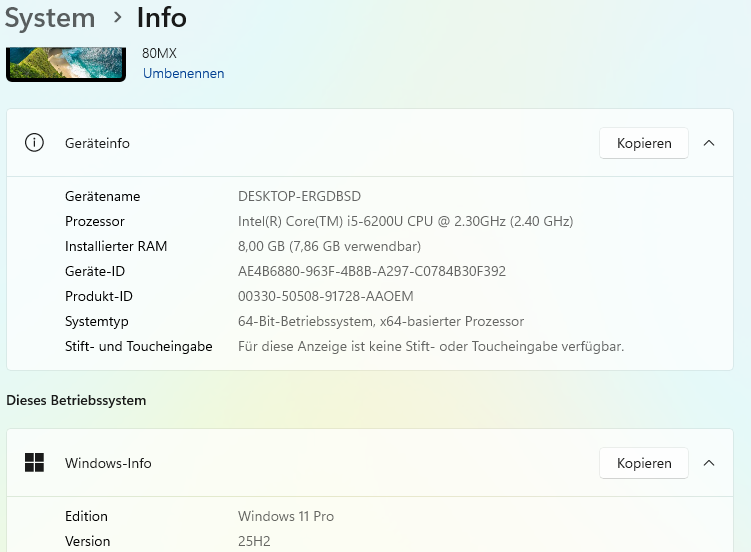Click the desktop wallpaper thumbnail
This screenshot has width=751, height=552.
(x=66, y=64)
